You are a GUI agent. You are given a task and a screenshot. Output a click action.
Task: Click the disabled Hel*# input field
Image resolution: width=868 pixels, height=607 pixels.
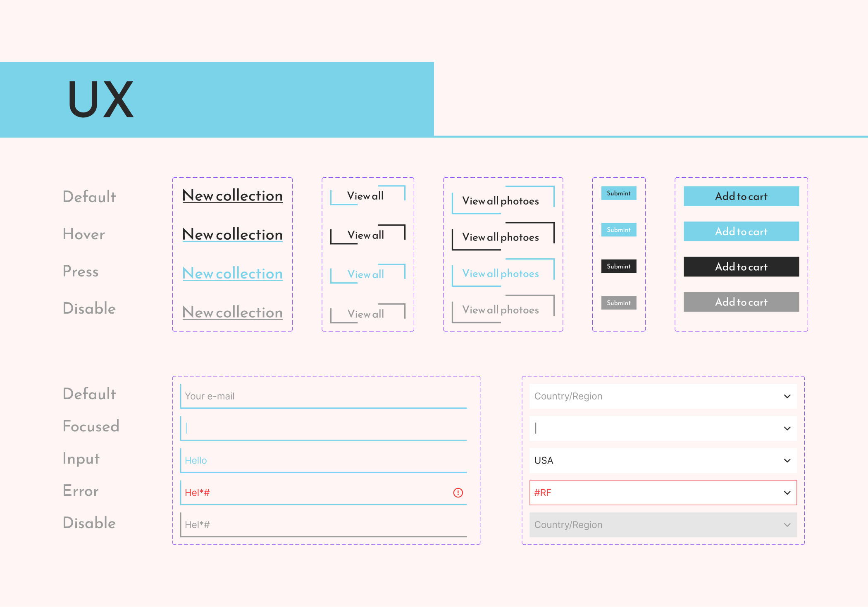323,525
